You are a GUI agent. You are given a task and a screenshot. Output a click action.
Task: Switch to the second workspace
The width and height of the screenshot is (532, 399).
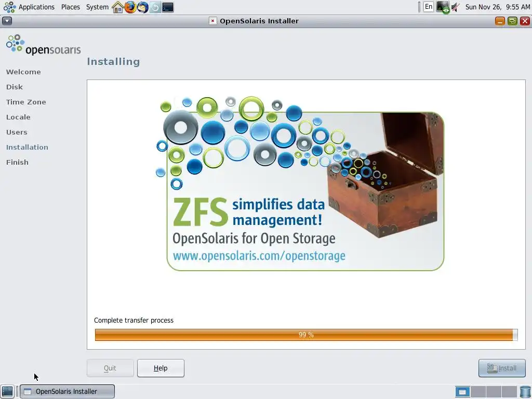point(478,392)
